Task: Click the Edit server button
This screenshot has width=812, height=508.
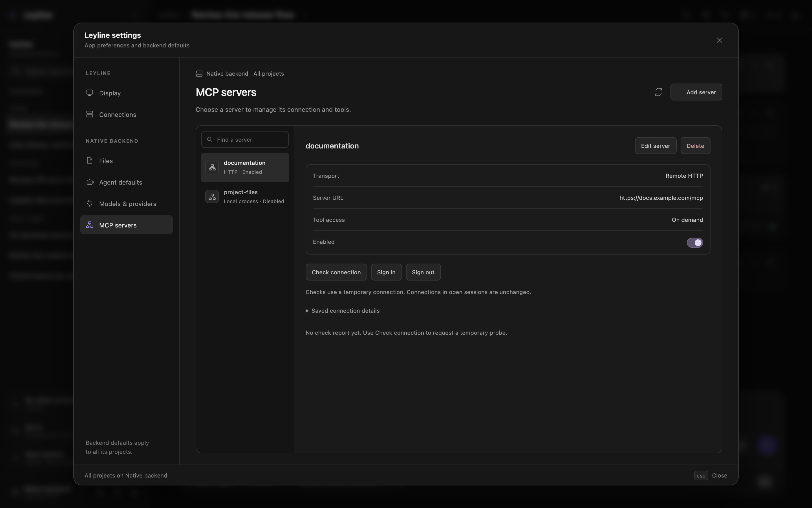Action: tap(656, 146)
